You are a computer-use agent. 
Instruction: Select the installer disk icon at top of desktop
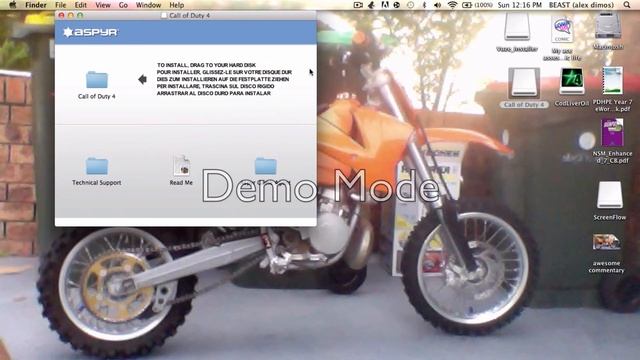pyautogui.click(x=517, y=27)
